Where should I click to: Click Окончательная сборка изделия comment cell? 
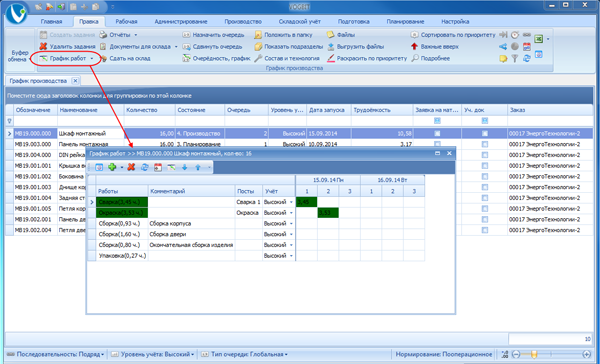coord(191,245)
